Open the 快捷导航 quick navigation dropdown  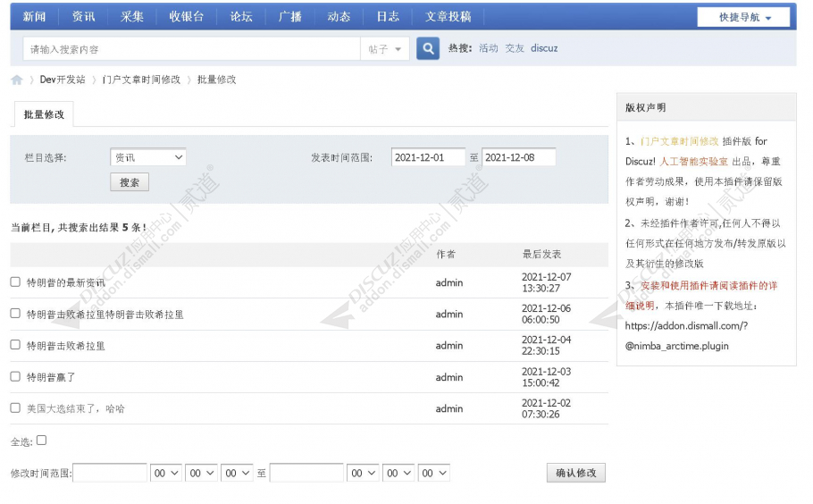point(743,17)
